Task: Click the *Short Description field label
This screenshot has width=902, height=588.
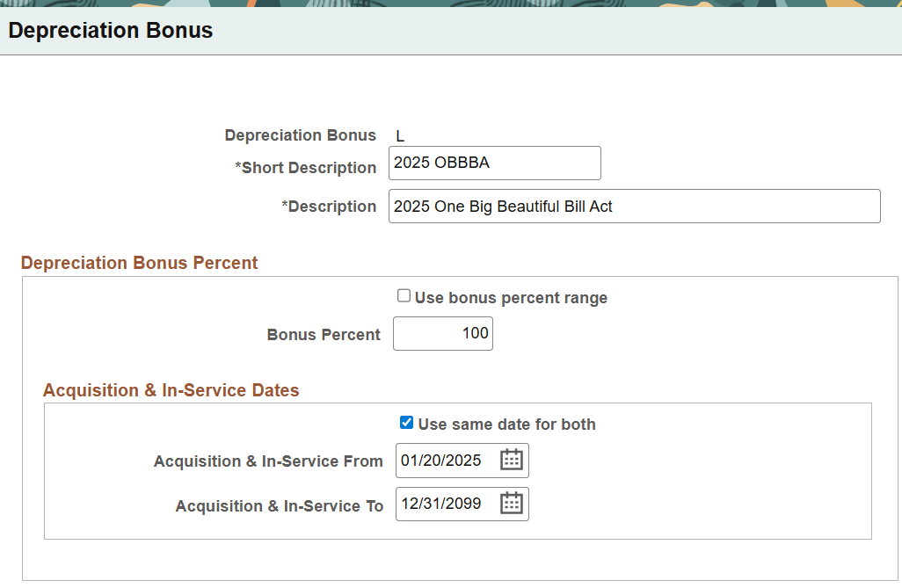Action: [x=305, y=168]
